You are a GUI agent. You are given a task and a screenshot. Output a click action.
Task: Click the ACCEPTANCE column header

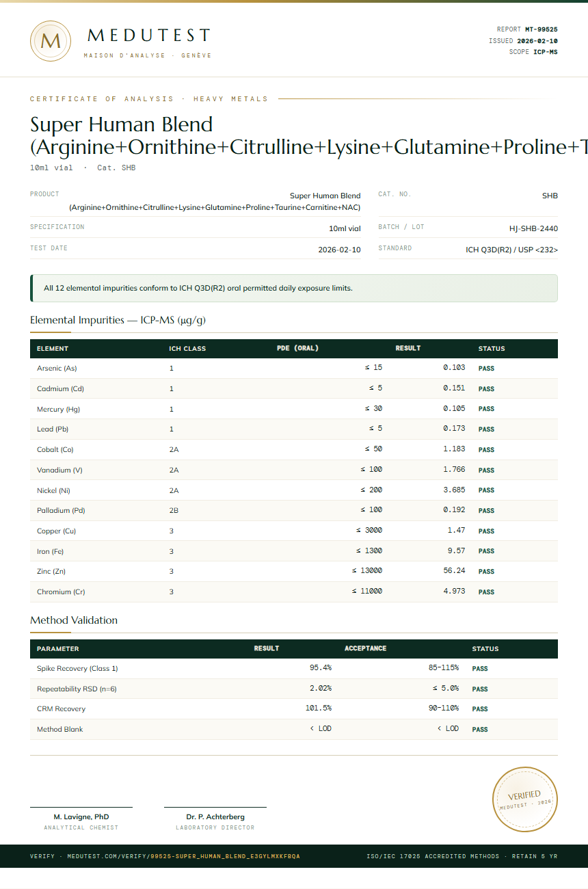click(365, 648)
